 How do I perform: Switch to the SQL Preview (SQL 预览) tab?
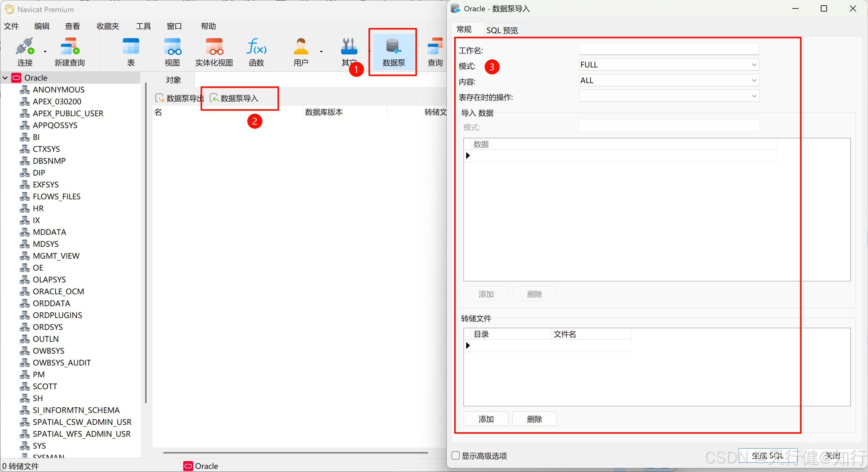click(502, 30)
